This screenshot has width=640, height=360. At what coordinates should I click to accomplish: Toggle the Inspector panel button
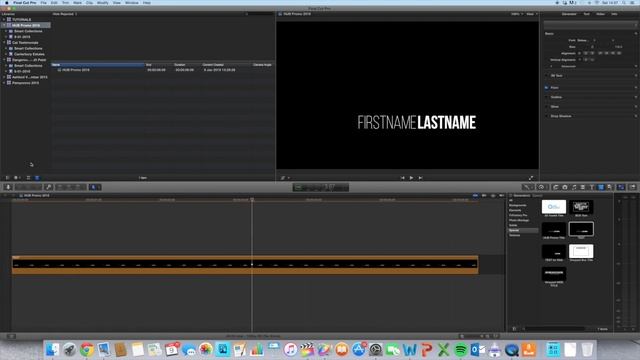pos(621,187)
